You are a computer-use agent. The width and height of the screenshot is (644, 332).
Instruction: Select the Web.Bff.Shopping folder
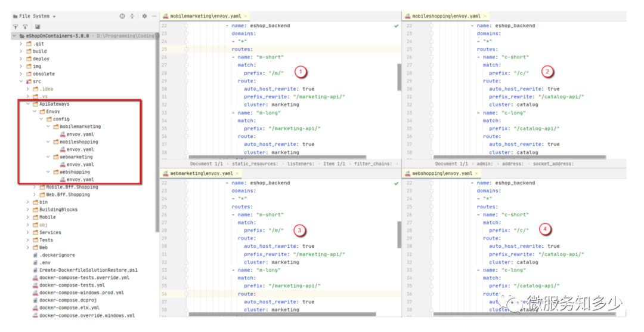tap(68, 195)
